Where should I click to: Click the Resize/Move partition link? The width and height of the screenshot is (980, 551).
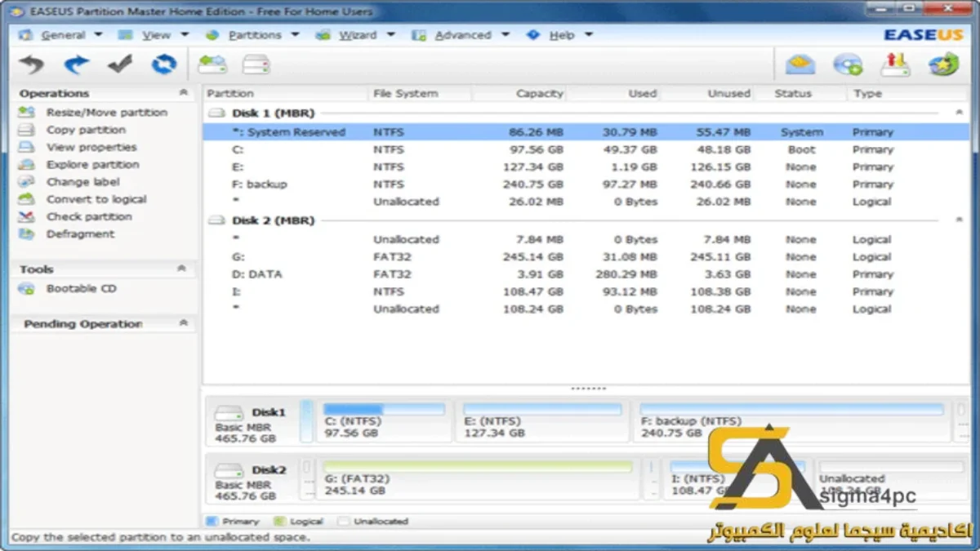(x=107, y=113)
